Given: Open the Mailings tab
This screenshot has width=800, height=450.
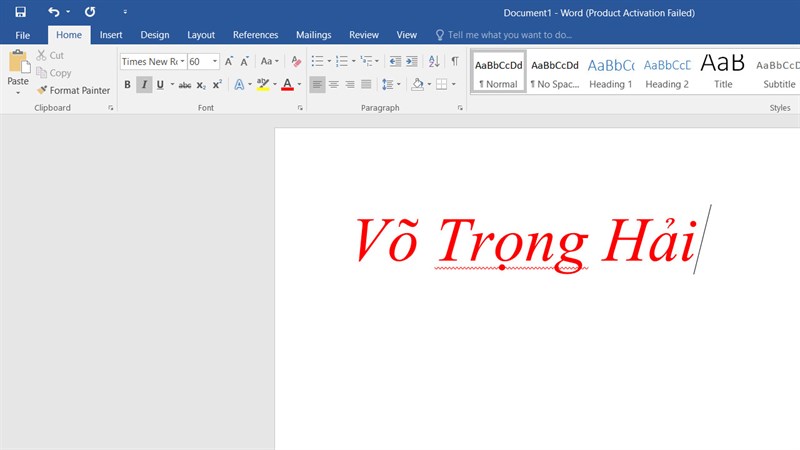Looking at the screenshot, I should coord(313,35).
